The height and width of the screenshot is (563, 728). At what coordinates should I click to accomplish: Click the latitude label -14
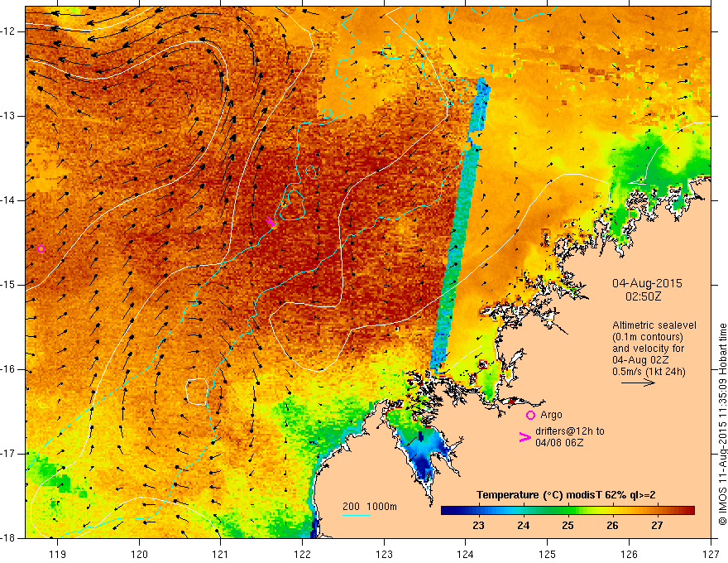(9, 200)
